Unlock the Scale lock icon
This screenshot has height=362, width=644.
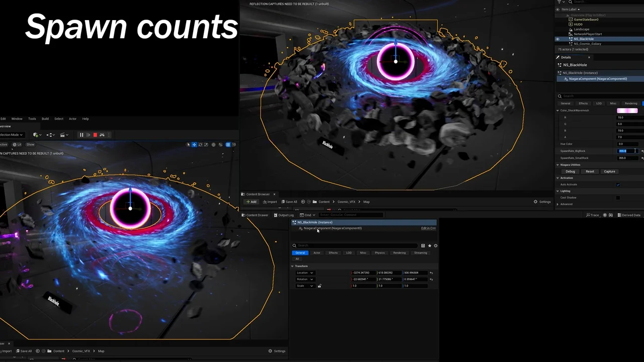(x=319, y=286)
